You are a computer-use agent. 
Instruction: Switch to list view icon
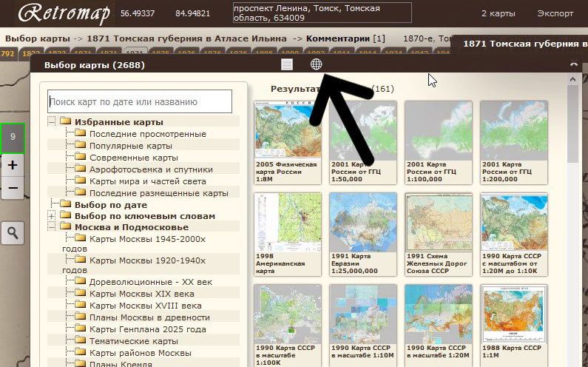pyautogui.click(x=287, y=64)
